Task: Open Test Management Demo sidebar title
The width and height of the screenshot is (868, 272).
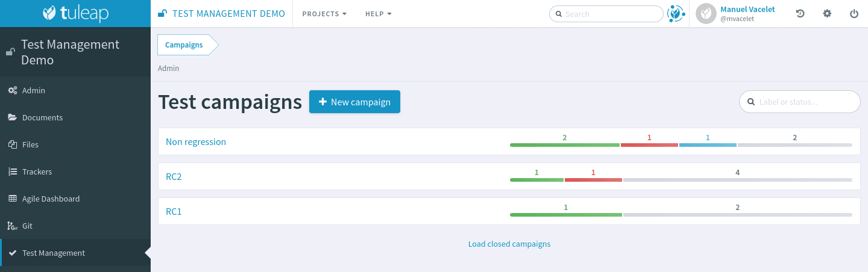Action: click(70, 52)
